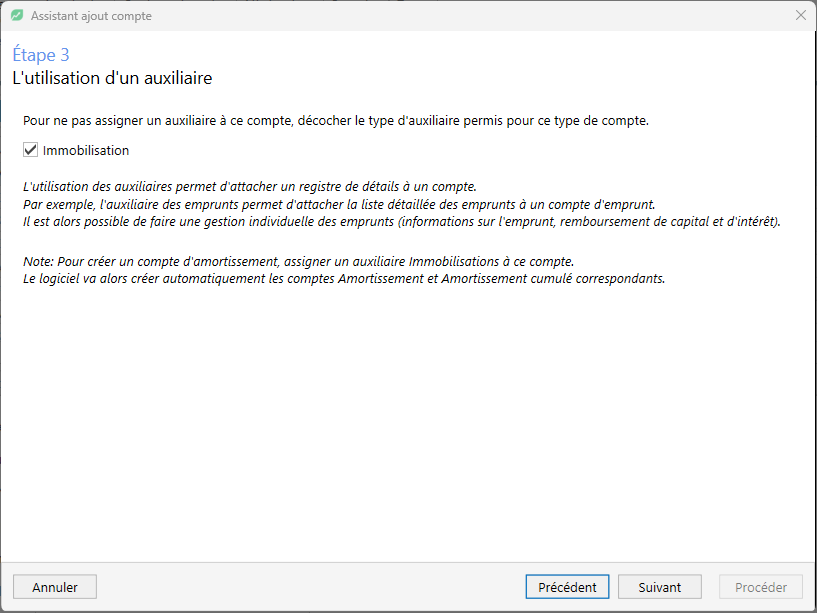Click the note line starting 'Note: Pour créer'
The width and height of the screenshot is (817, 613).
pyautogui.click(x=298, y=261)
